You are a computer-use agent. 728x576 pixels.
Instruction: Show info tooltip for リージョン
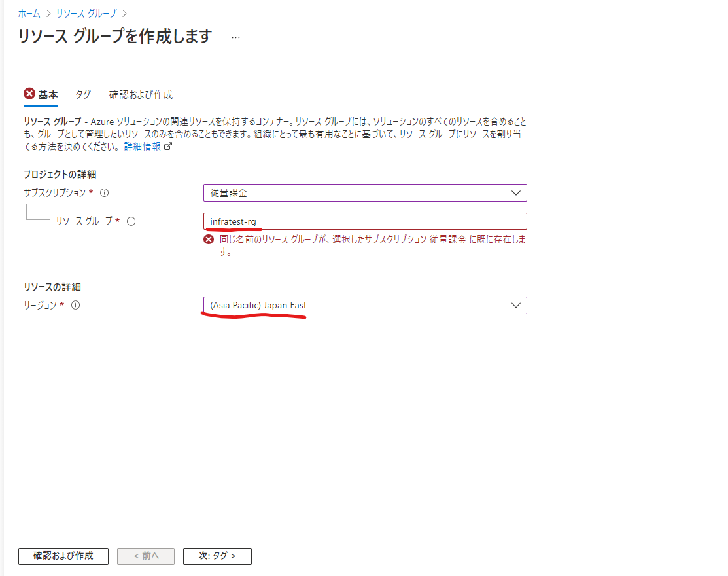point(76,305)
